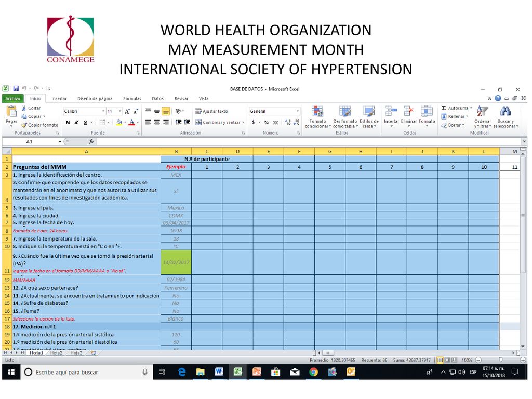Select the normal view button in status bar
The height and width of the screenshot is (399, 532).
click(x=440, y=360)
